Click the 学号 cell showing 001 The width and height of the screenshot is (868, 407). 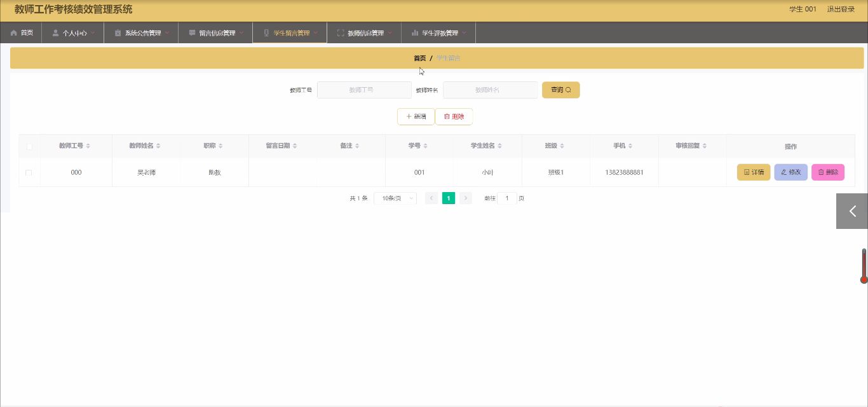[x=419, y=173]
